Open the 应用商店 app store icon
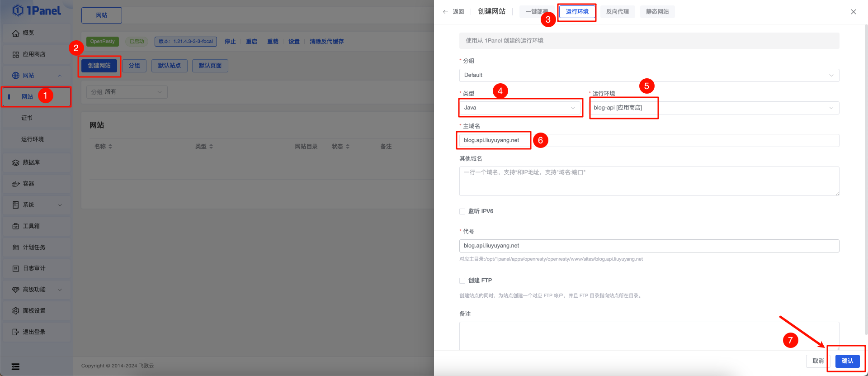The width and height of the screenshot is (868, 376). click(16, 54)
